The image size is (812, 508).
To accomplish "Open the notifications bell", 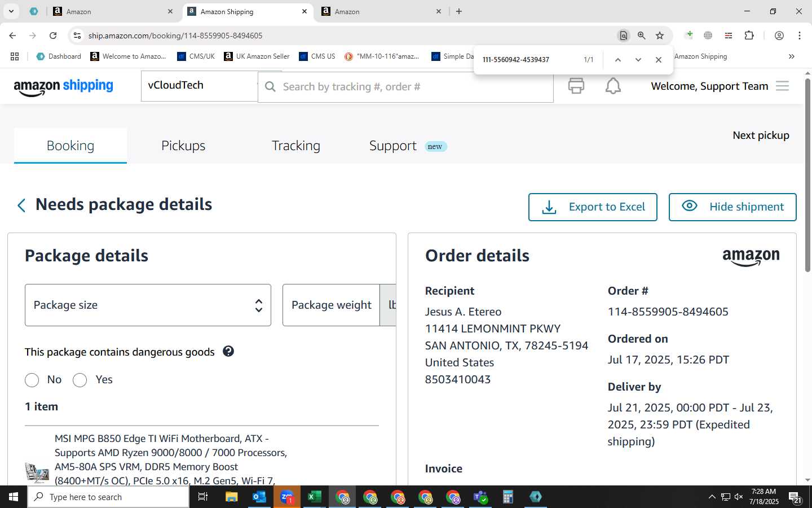I will pos(613,86).
